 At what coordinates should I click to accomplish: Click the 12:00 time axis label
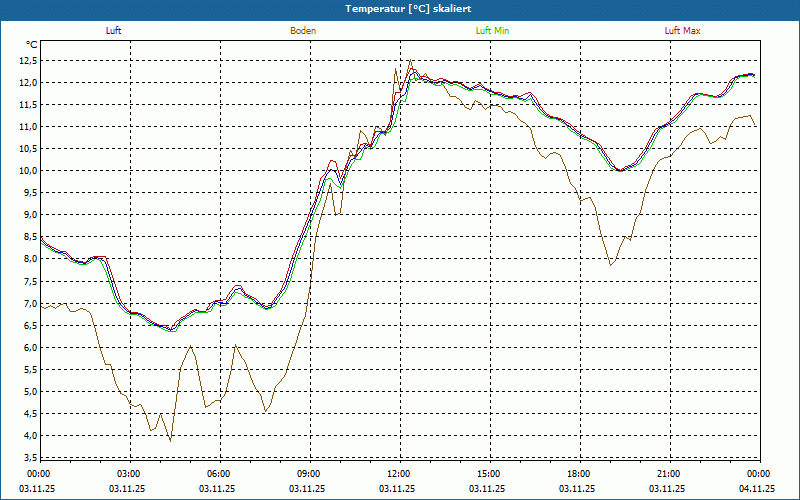399,474
